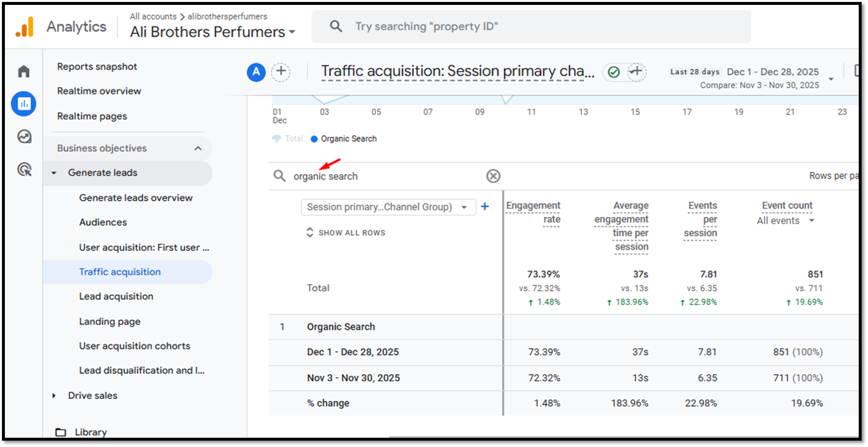Image resolution: width=868 pixels, height=447 pixels.
Task: Open the Lead acquisition report
Action: pyautogui.click(x=116, y=297)
